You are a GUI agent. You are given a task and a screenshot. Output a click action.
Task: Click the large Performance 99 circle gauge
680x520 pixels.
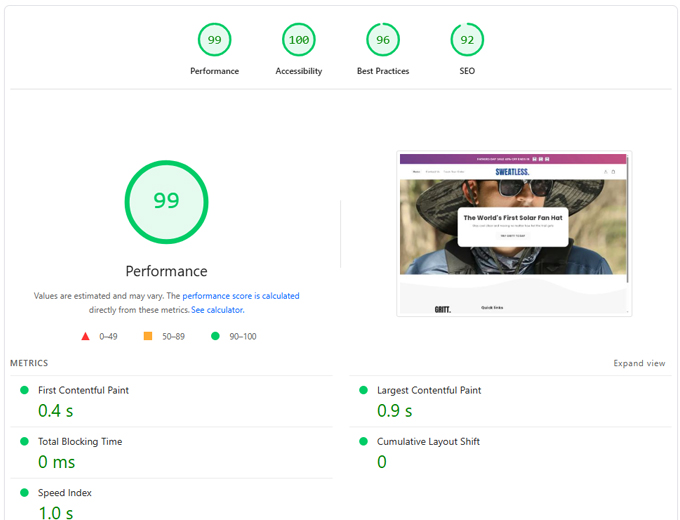(x=166, y=201)
